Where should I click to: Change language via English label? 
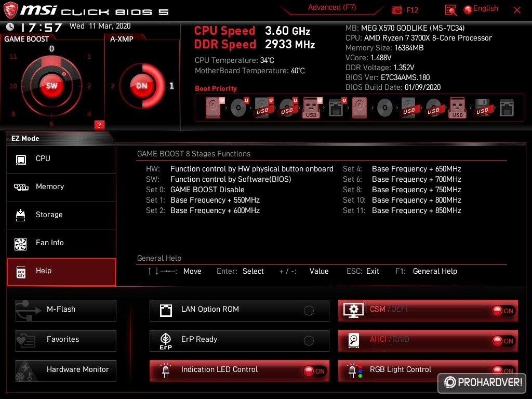pos(486,8)
